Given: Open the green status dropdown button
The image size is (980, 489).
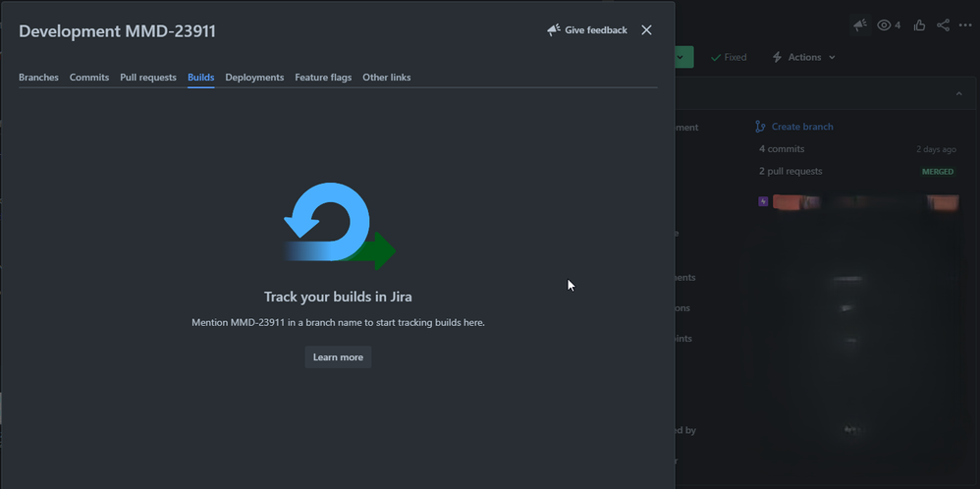Looking at the screenshot, I should [683, 57].
